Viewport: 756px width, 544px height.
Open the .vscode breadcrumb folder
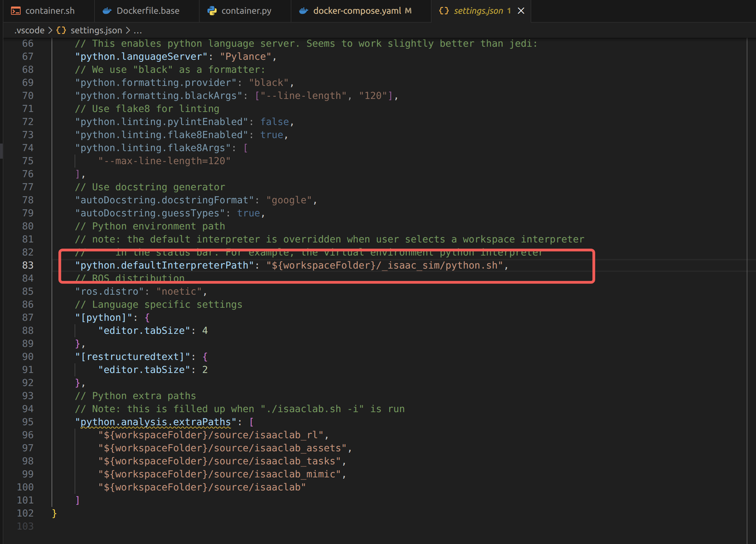(29, 30)
